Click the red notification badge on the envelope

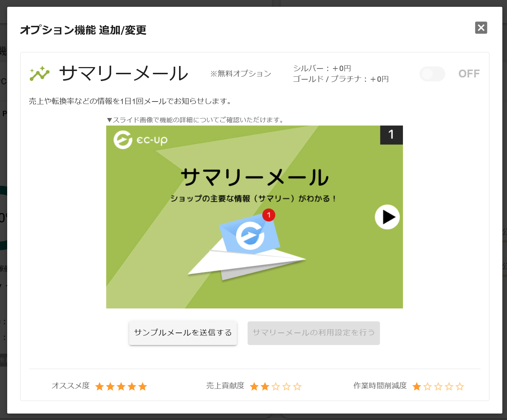[269, 215]
